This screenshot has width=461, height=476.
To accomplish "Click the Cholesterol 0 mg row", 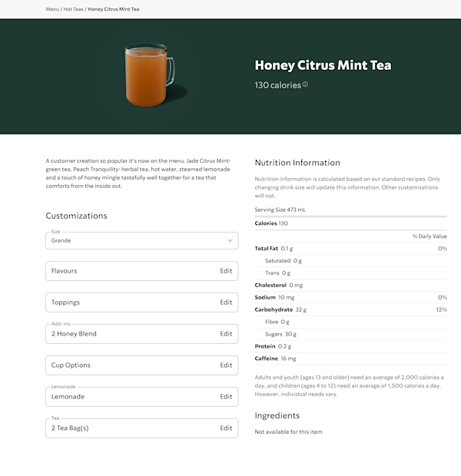I will (x=350, y=285).
